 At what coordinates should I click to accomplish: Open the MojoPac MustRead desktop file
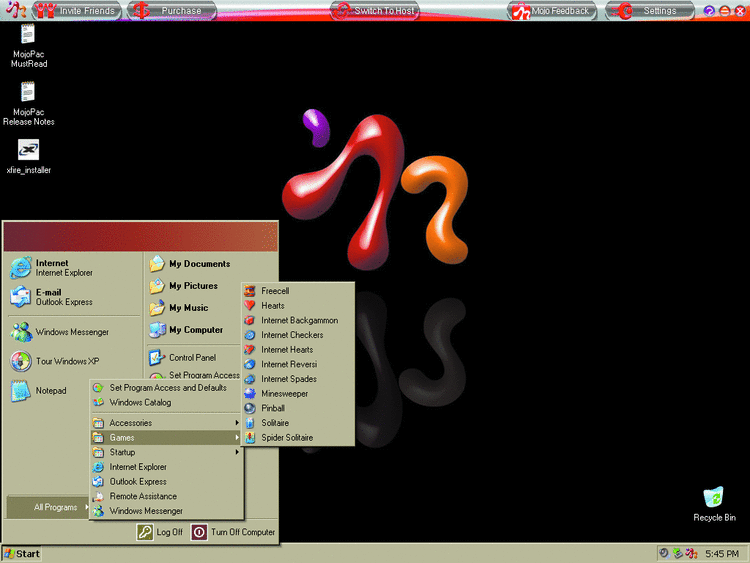28,46
